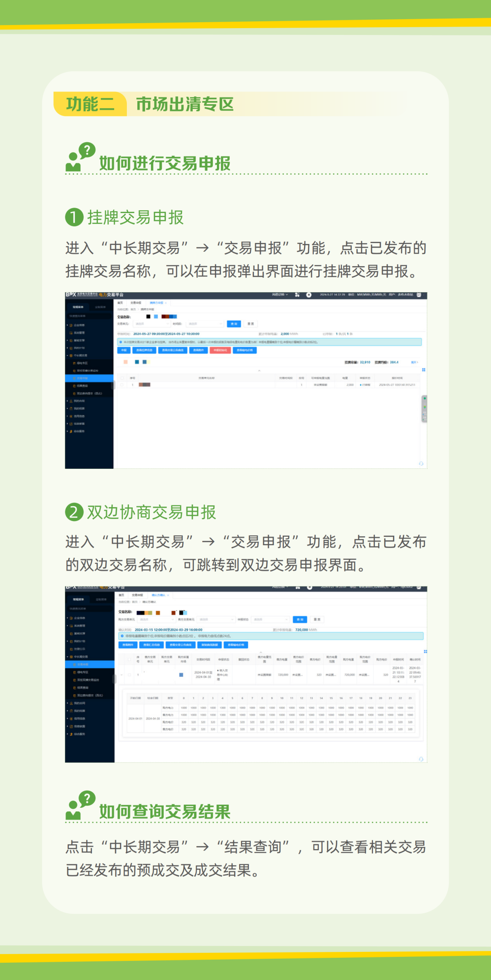This screenshot has width=491, height=980.
Task: Click the user avatar icon in 挂牌交易 screenshot header
Action: point(419,294)
